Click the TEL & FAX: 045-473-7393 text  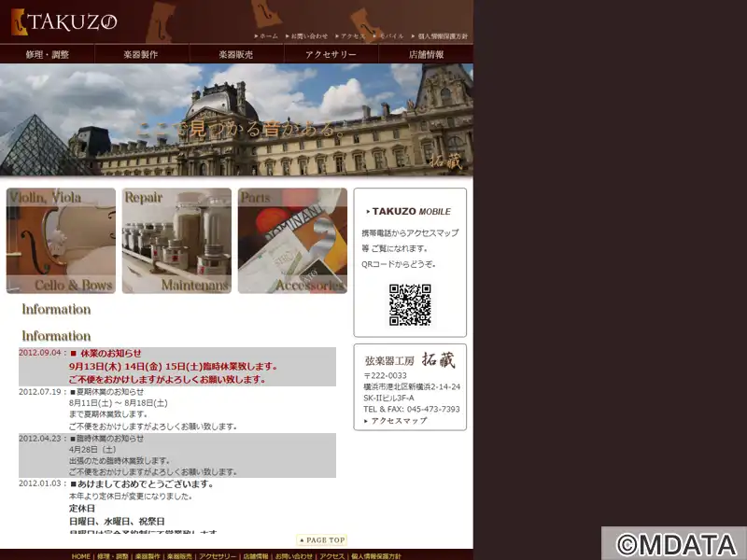[412, 409]
